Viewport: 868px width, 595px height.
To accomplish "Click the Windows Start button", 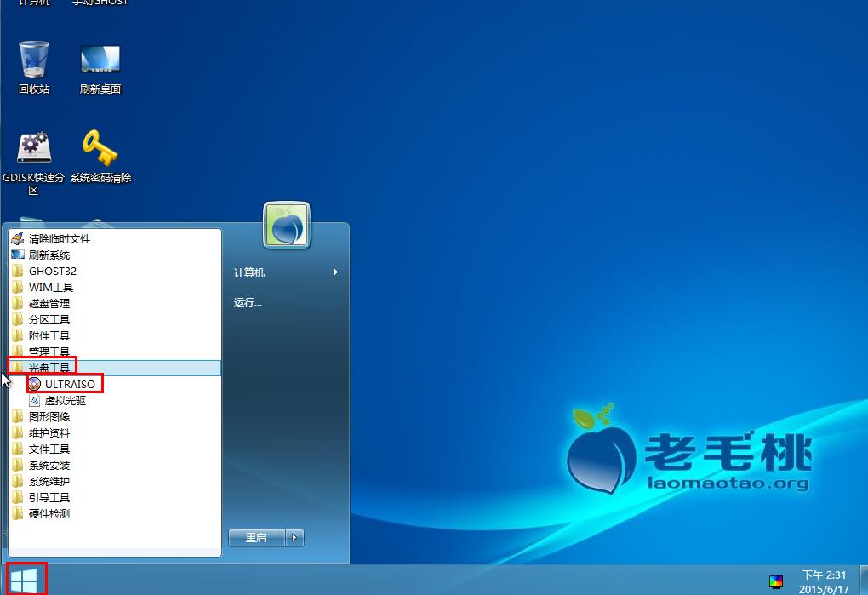I will point(25,580).
